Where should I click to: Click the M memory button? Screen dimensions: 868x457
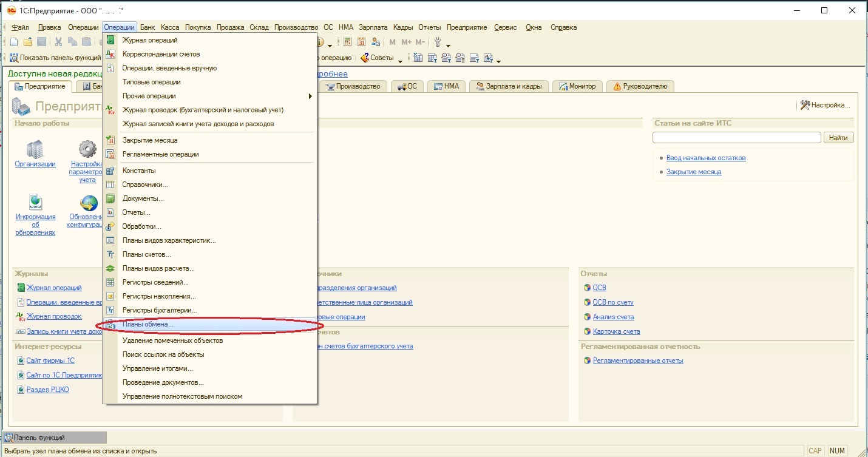pyautogui.click(x=392, y=42)
